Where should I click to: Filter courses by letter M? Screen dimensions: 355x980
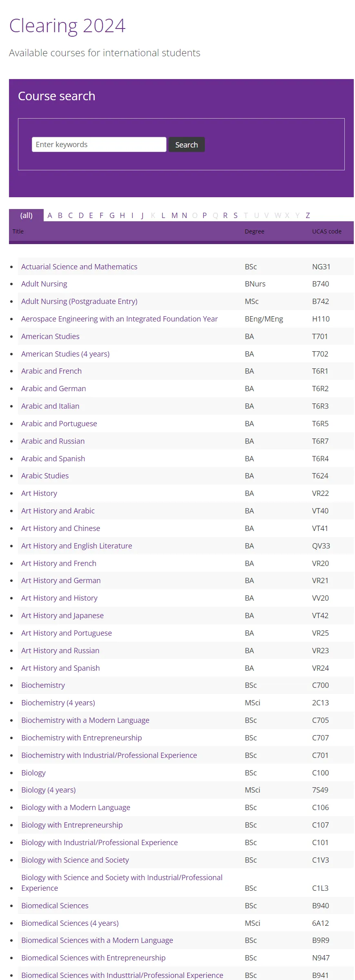(174, 216)
